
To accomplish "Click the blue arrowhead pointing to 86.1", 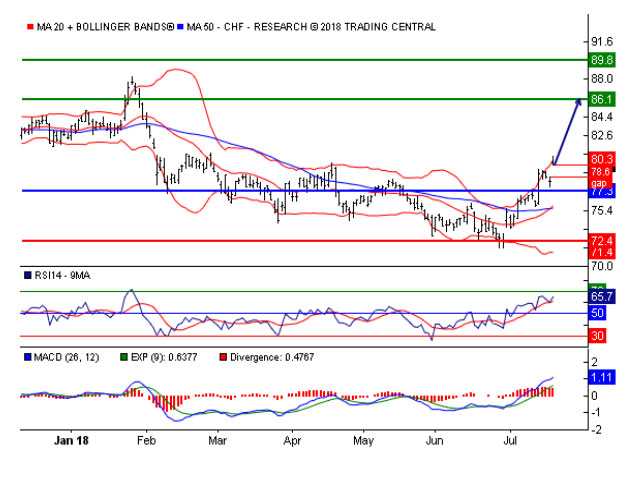I will pyautogui.click(x=578, y=103).
